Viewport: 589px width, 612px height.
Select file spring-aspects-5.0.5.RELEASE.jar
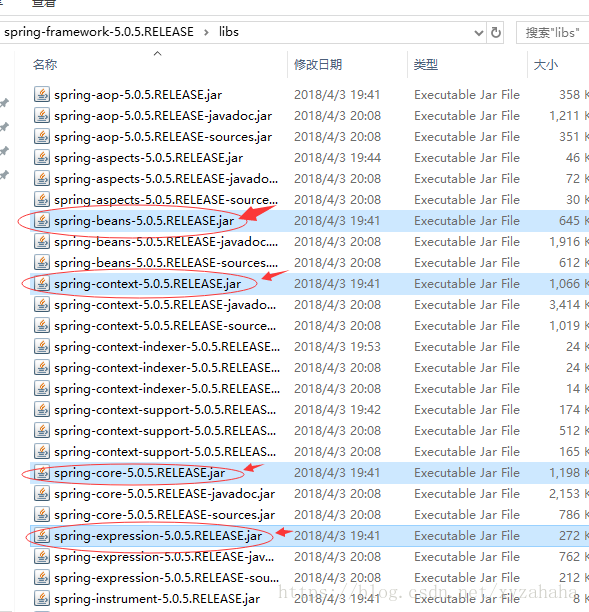[x=148, y=158]
